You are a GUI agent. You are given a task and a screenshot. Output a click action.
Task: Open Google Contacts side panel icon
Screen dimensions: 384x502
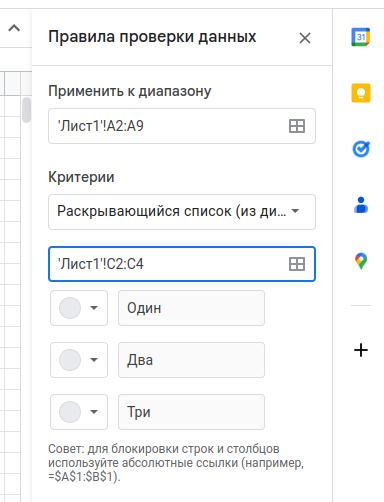point(361,205)
